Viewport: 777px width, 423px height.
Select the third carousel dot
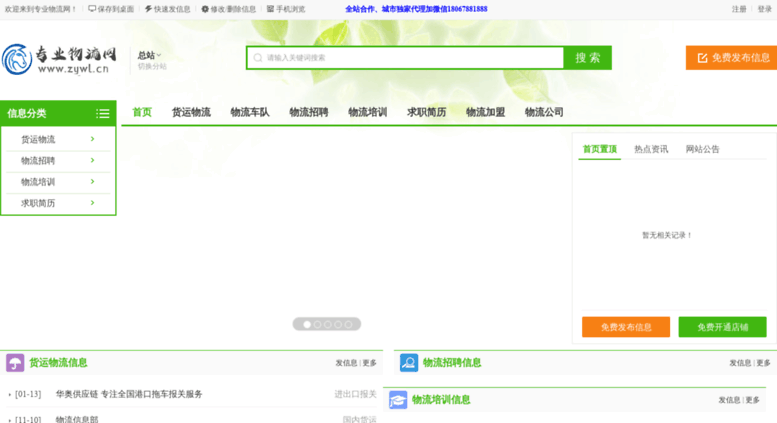(x=328, y=324)
